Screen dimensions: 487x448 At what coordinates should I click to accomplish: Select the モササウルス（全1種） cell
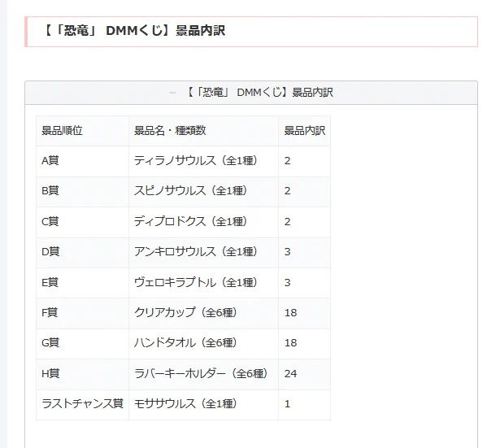[203, 405]
